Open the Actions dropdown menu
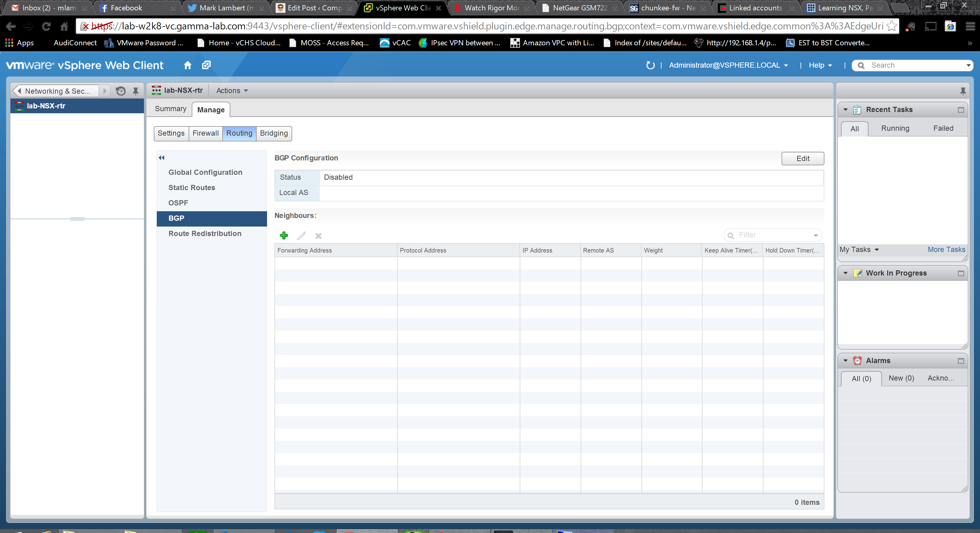Screen dimensions: 980x533 point(232,91)
